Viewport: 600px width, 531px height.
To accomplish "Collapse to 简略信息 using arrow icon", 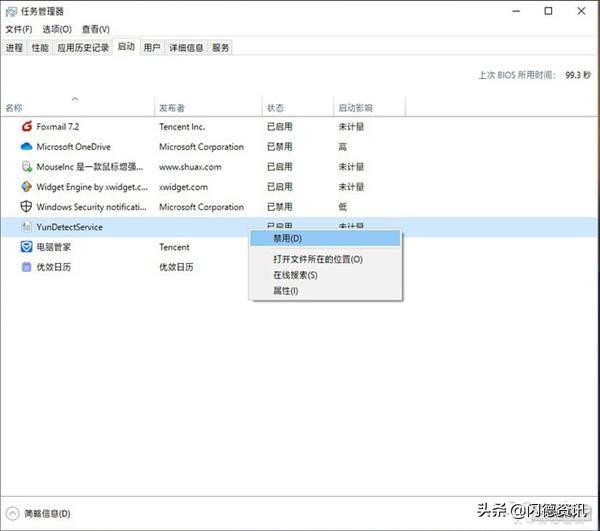I will pos(12,513).
